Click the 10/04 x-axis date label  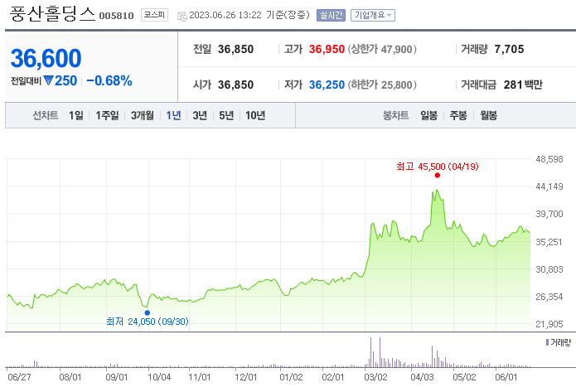pyautogui.click(x=159, y=377)
